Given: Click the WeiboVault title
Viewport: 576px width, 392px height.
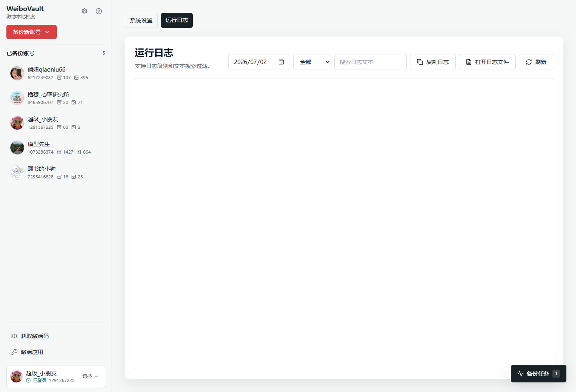Looking at the screenshot, I should click(x=25, y=9).
